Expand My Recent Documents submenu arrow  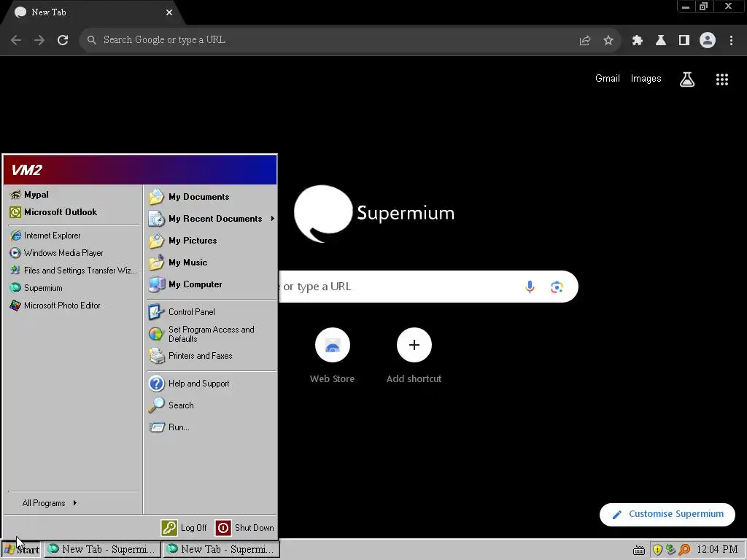273,219
